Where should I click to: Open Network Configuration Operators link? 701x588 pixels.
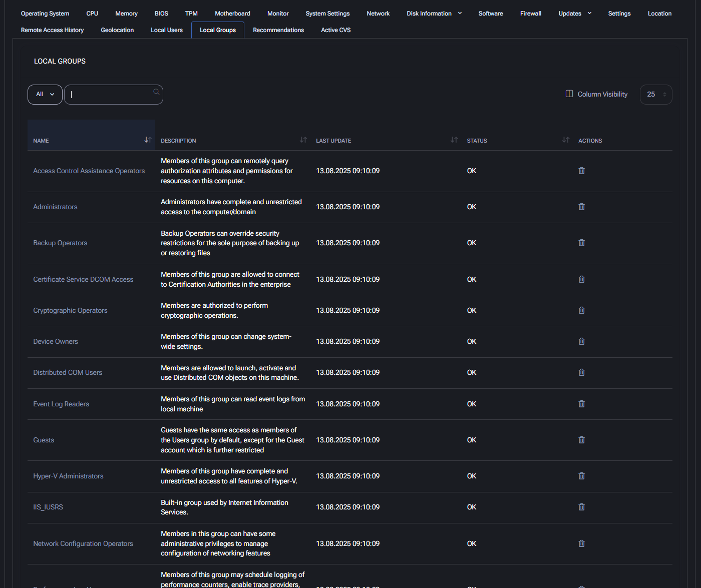click(83, 543)
